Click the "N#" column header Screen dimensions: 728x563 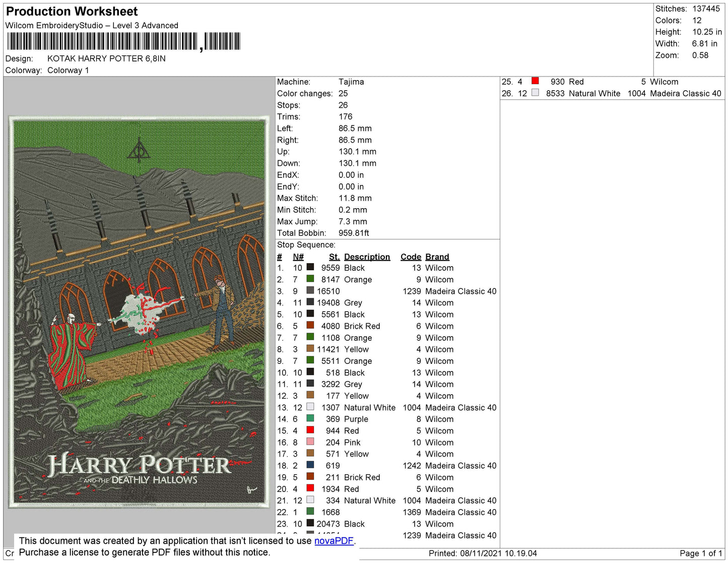pos(298,257)
